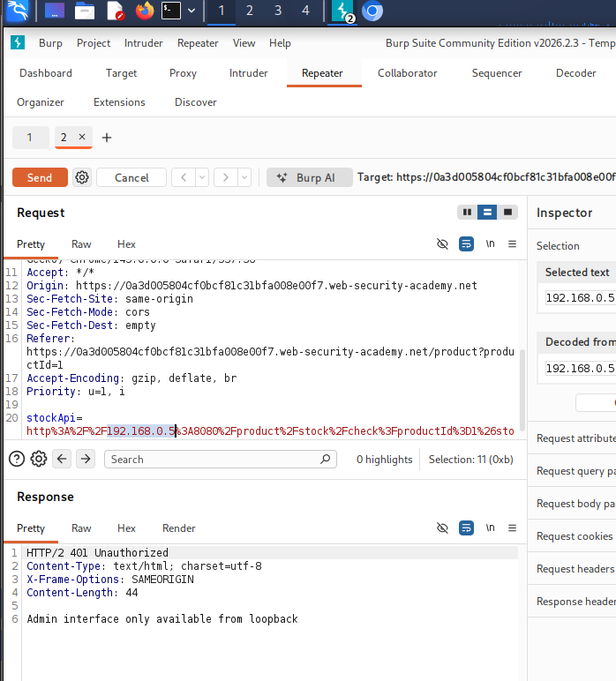Toggle line wrap in Response panel

tap(466, 528)
